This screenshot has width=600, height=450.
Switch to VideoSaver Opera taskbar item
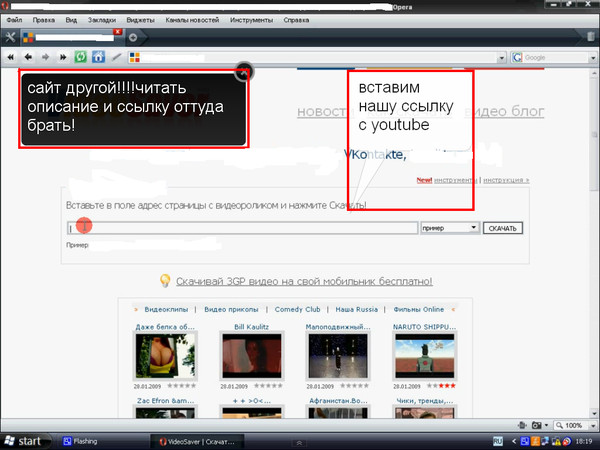point(197,442)
